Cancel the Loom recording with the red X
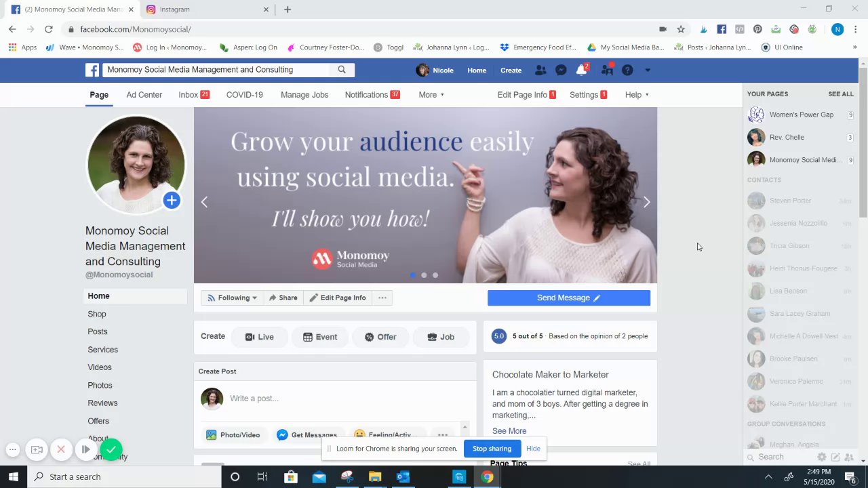This screenshot has height=488, width=868. tap(61, 449)
